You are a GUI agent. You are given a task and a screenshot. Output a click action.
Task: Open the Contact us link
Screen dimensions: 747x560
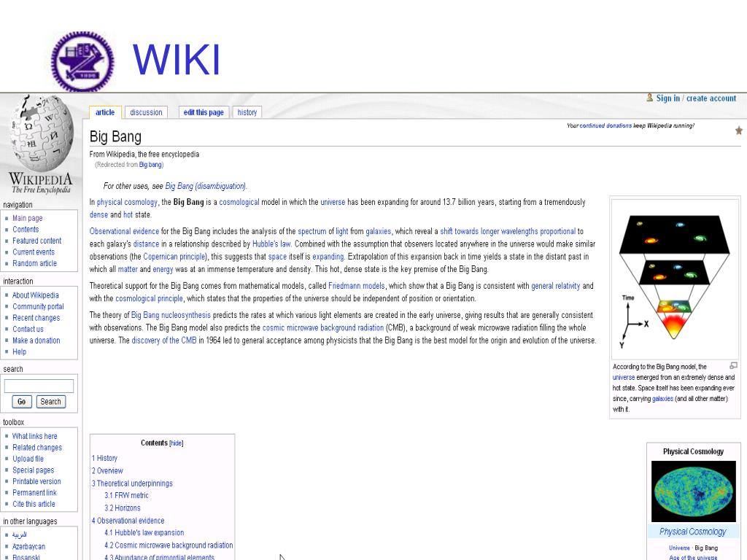click(28, 329)
